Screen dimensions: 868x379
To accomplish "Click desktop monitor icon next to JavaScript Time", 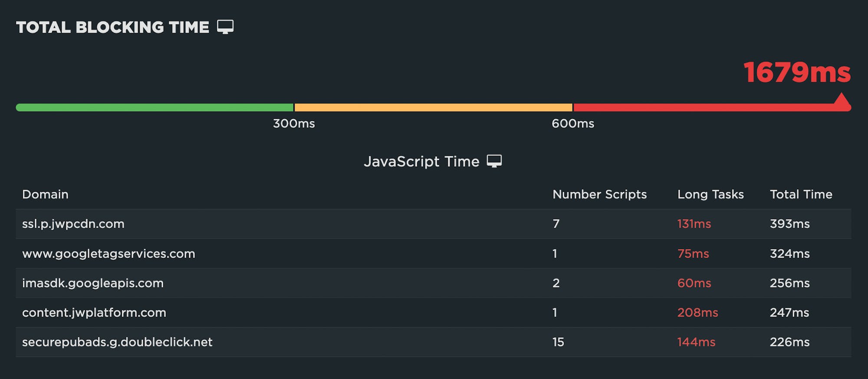I will pyautogui.click(x=494, y=161).
